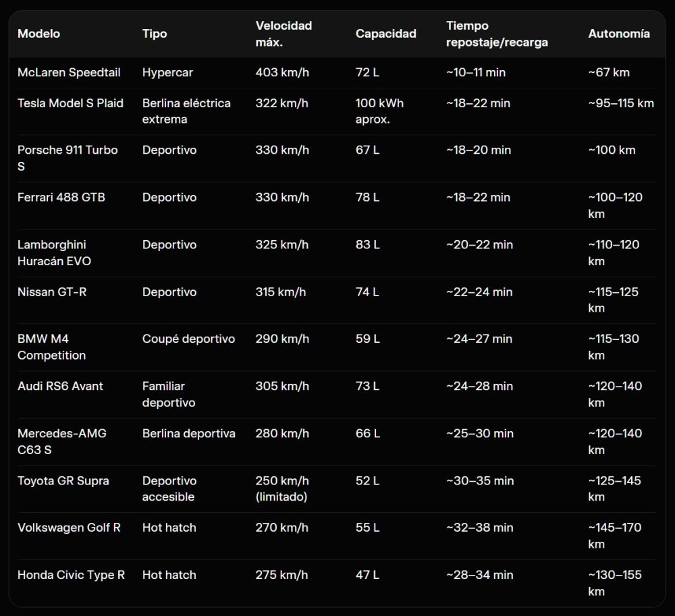Click the '67 L' capacity cell
Viewport: 675px width, 616px height.
tap(367, 150)
